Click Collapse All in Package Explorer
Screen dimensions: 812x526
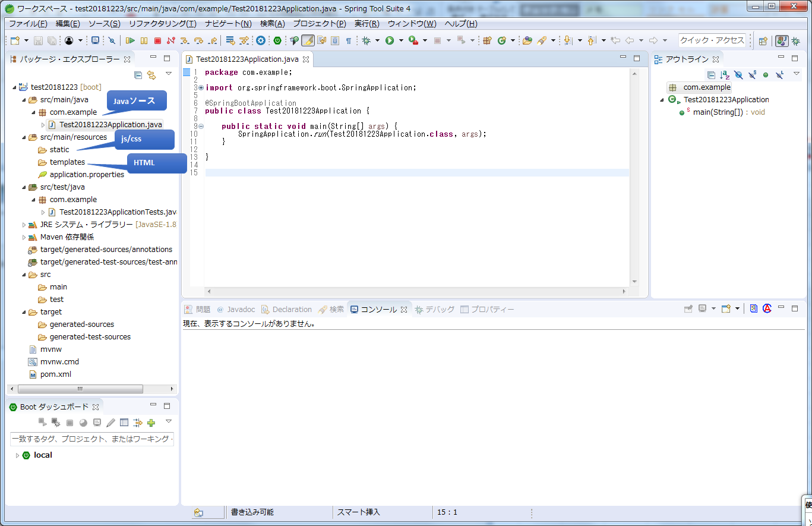click(x=138, y=75)
